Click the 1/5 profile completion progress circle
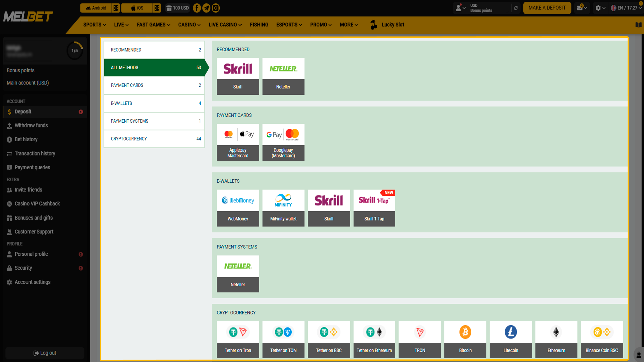Viewport: 644px width, 362px height. click(74, 50)
